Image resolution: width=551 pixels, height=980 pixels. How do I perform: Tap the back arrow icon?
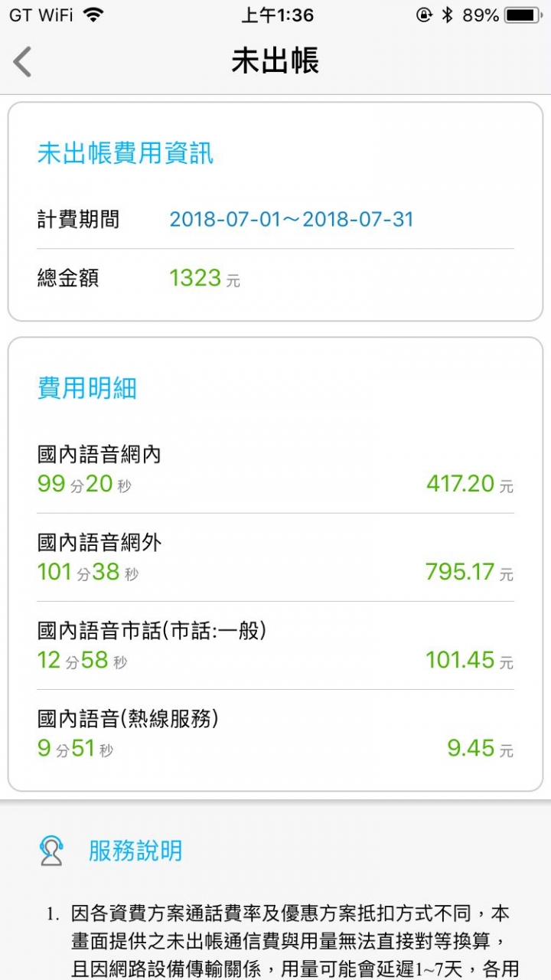point(23,61)
